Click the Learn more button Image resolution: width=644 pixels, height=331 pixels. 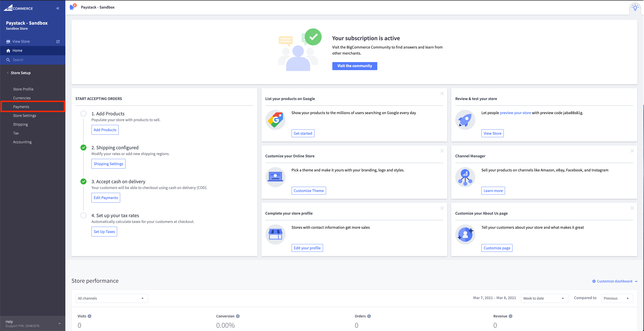[x=493, y=191]
